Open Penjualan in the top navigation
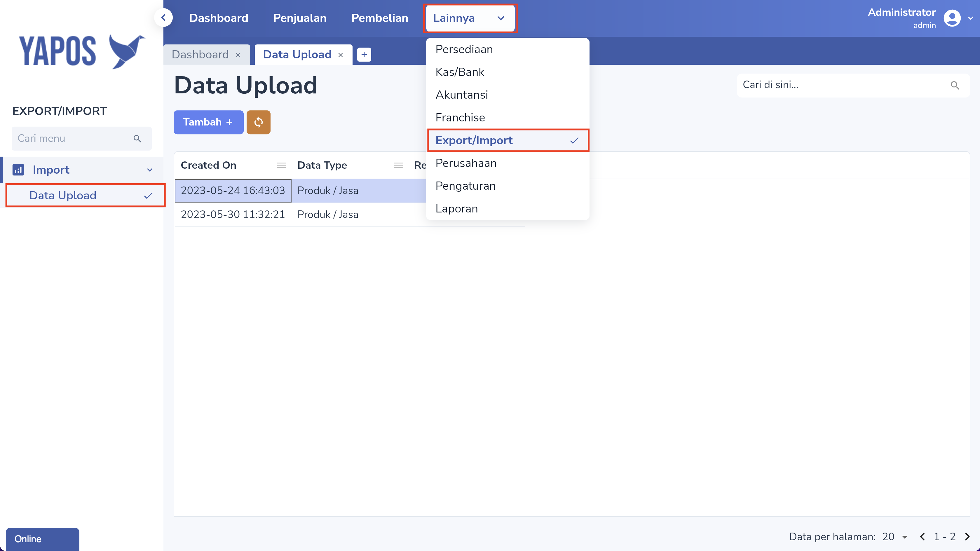Image resolution: width=980 pixels, height=551 pixels. 300,18
